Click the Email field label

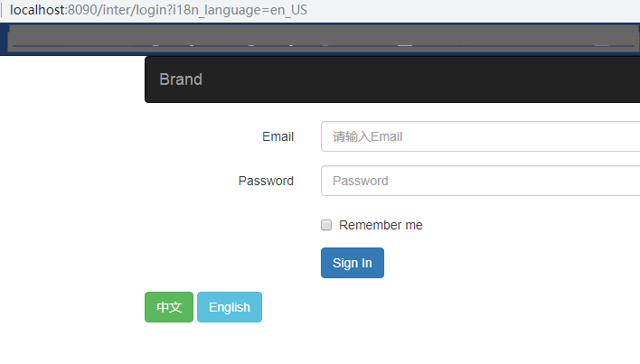(278, 136)
